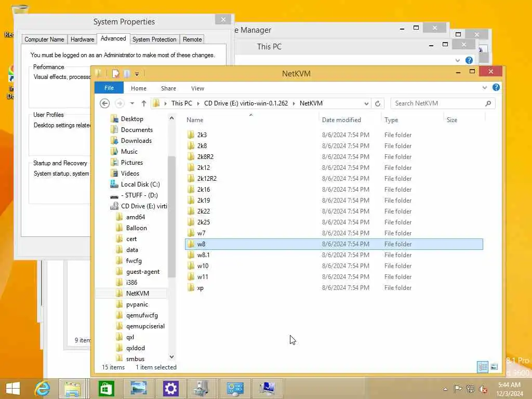Click the taskbar clock showing 5:44 AM
This screenshot has height=399, width=532.
click(x=509, y=389)
